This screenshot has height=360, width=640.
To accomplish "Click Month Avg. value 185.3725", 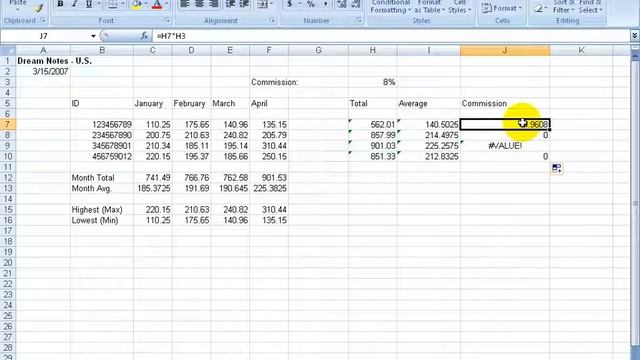I will [x=153, y=188].
